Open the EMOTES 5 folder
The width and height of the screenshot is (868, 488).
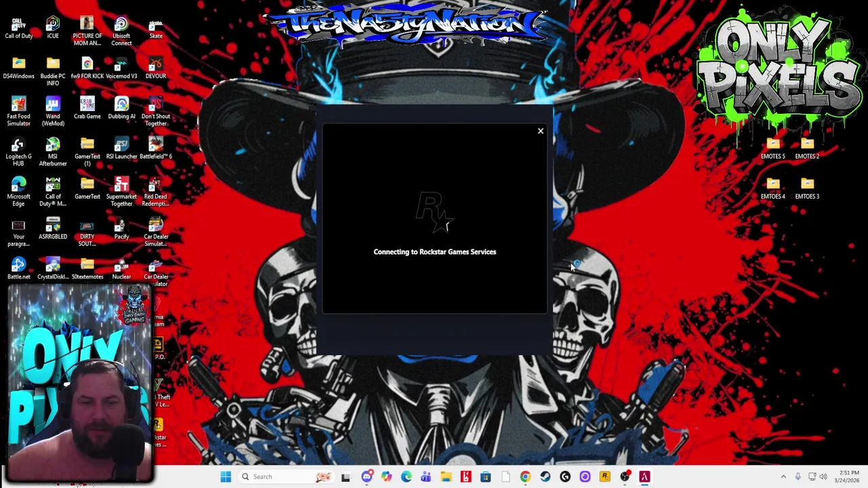click(x=773, y=149)
